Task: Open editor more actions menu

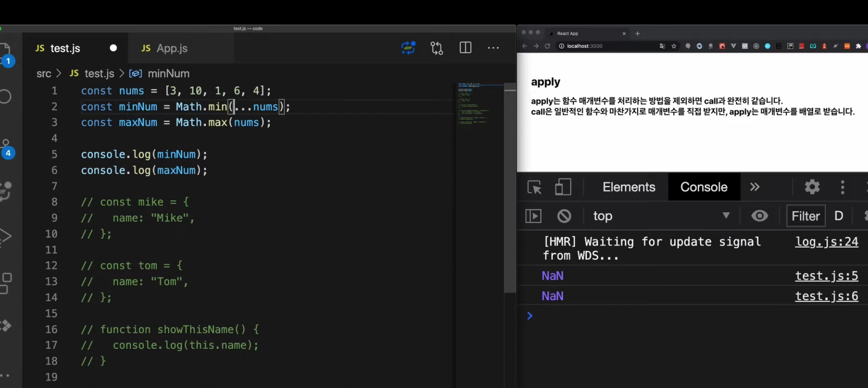Action: pos(493,48)
